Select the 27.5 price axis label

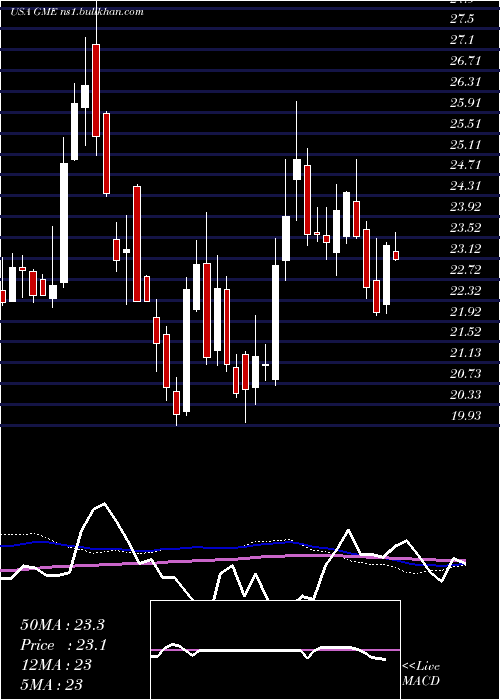pyautogui.click(x=462, y=19)
